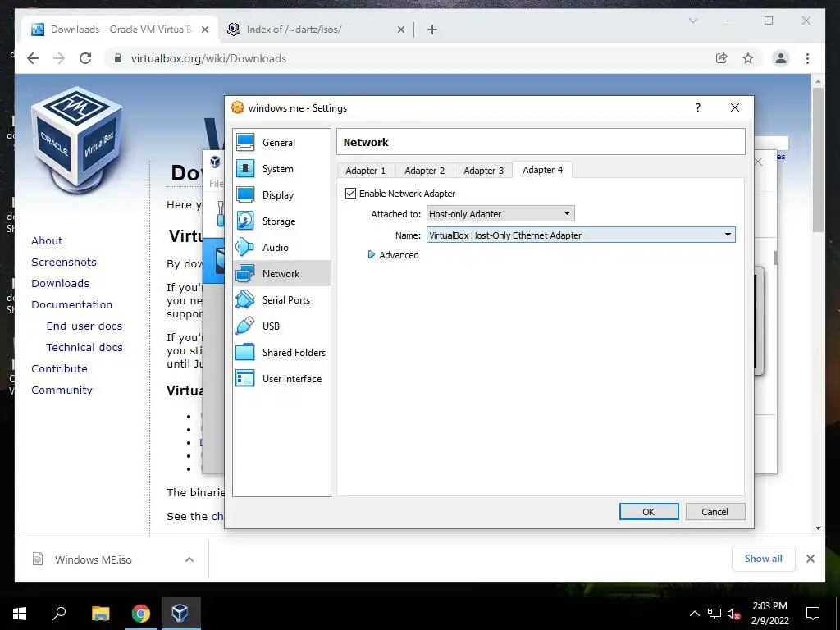The height and width of the screenshot is (630, 840).
Task: Open the notification center icon
Action: coord(813,614)
